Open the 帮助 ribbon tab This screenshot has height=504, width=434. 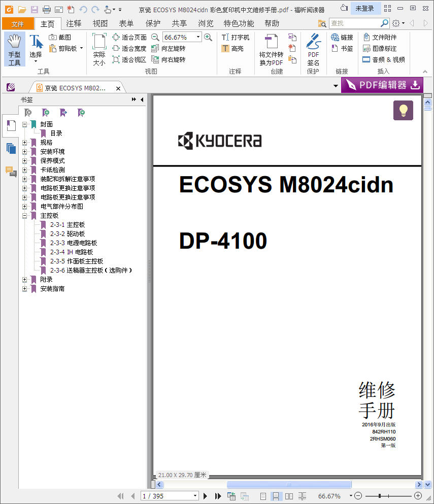point(272,23)
